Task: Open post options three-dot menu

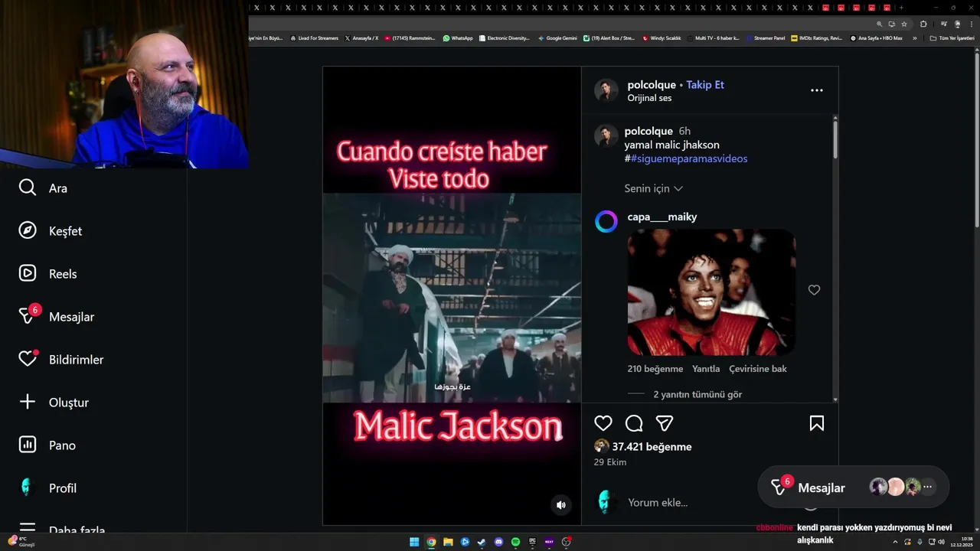Action: coord(817,90)
